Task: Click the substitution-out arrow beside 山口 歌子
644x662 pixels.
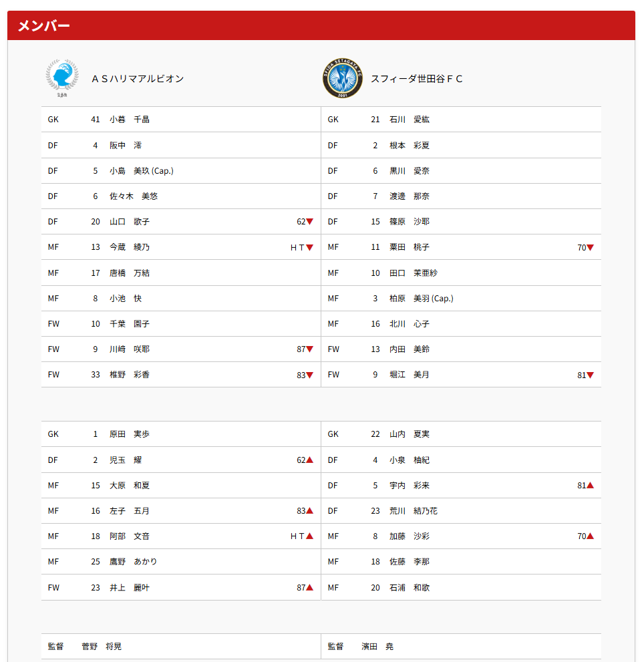Action: pos(309,222)
